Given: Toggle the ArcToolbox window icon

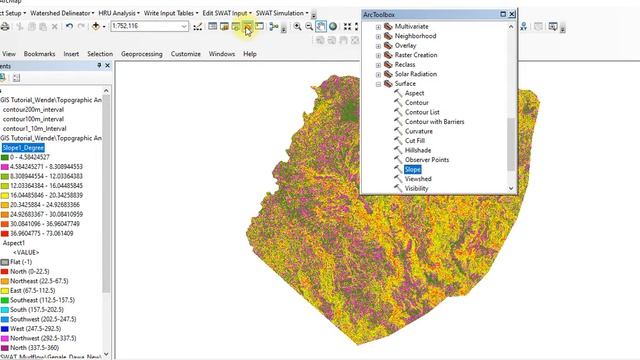Looking at the screenshot, I should [x=247, y=27].
